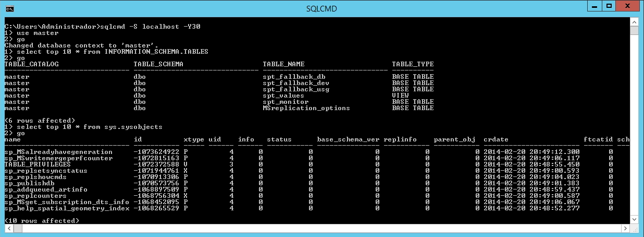Click the 'uid' column header
This screenshot has width=644, height=237.
click(215, 139)
